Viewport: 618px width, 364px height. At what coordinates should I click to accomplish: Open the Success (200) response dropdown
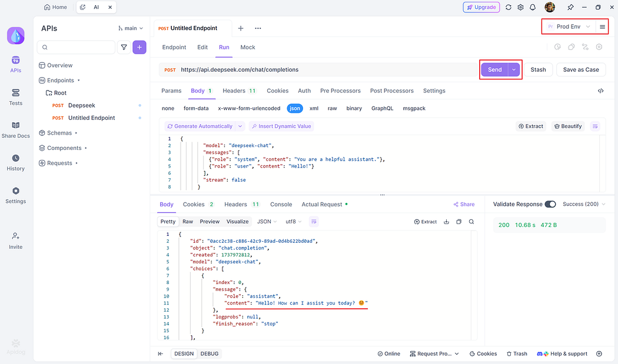coord(584,204)
